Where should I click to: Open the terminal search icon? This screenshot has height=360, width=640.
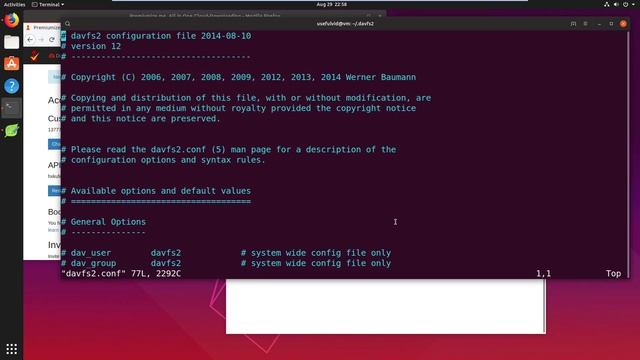[x=68, y=24]
